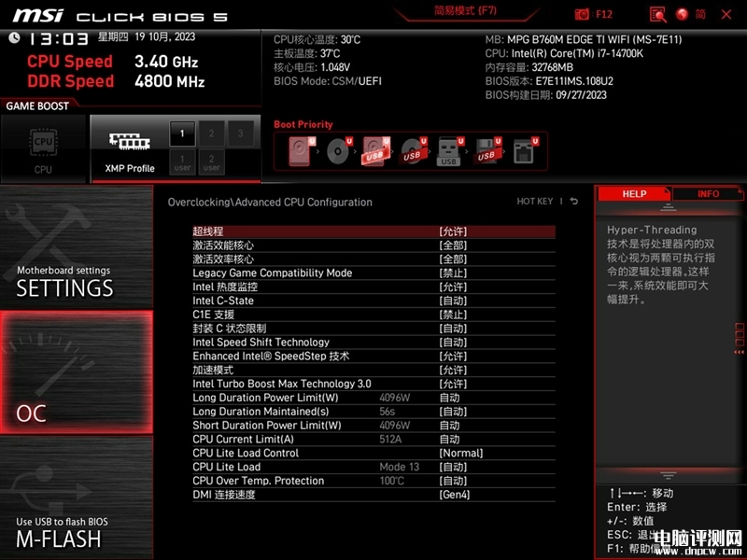Viewport: 747px width, 560px height.
Task: Click Overclocking\Advanced CPU Configuration breadcrumb
Action: (270, 203)
